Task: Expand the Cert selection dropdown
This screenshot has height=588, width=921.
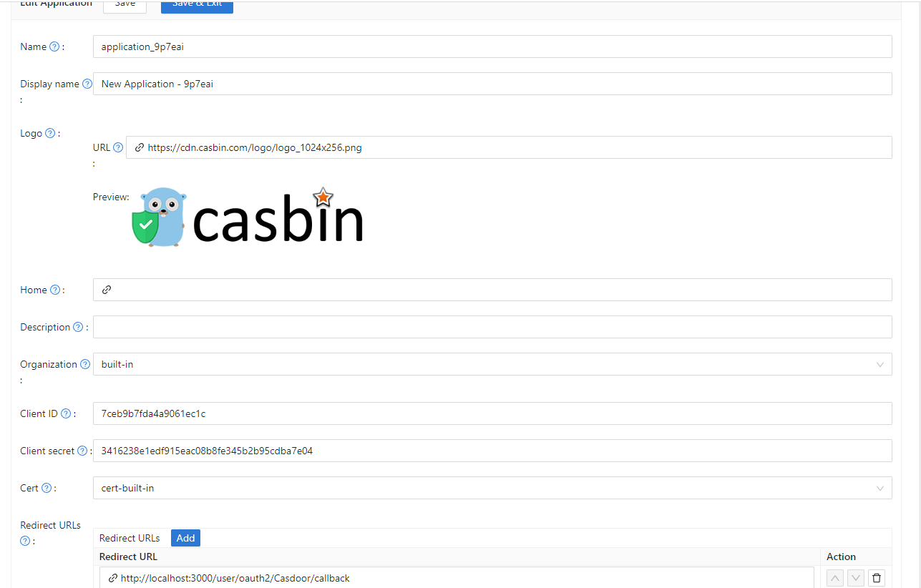Action: tap(879, 488)
